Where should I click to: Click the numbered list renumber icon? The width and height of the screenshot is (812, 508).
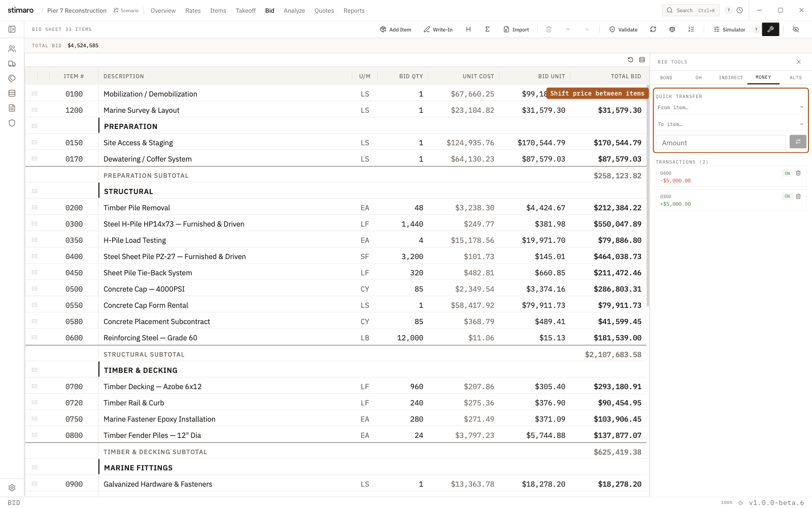tap(691, 29)
